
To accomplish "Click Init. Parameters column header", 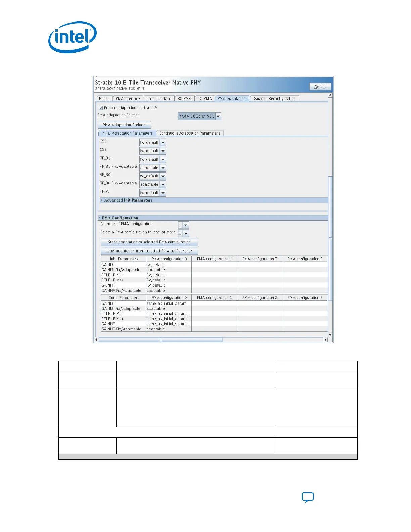I will 124,259.
